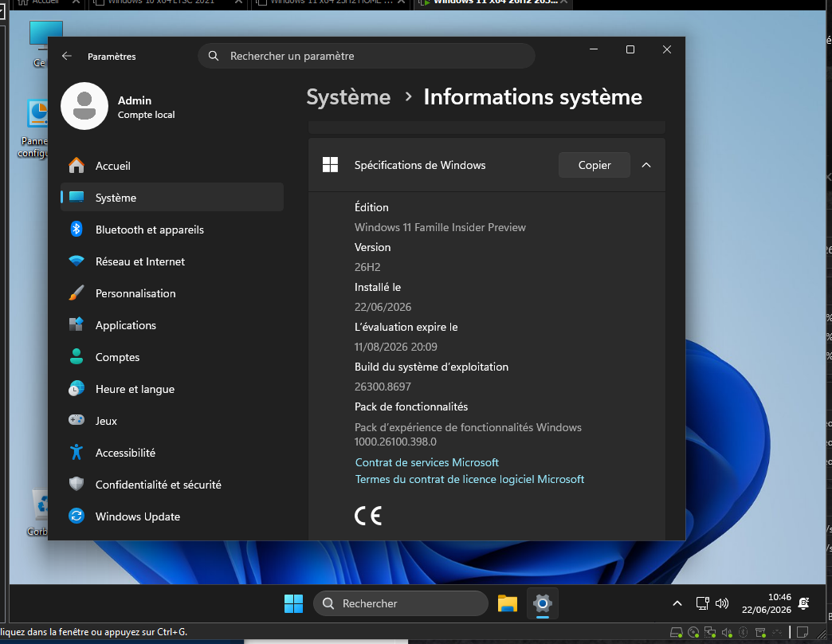Screen dimensions: 832x644
Task: Go back with the Paramètres arrow
Action: pos(67,57)
